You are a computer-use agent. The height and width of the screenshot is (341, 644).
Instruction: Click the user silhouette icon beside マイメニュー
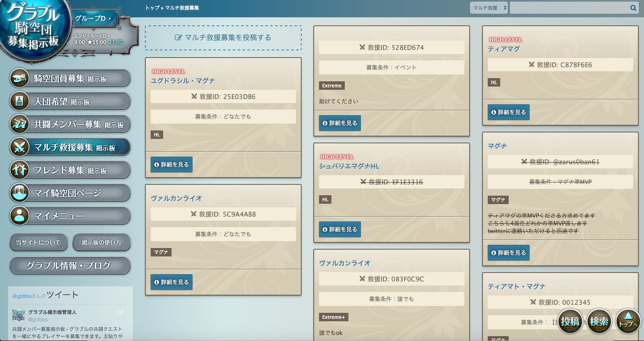[x=19, y=216]
